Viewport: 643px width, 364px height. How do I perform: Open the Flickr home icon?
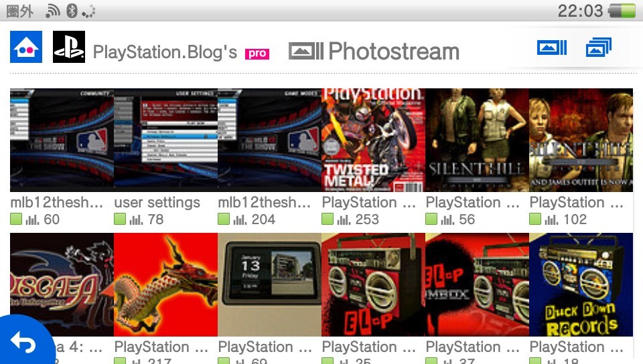(x=26, y=47)
